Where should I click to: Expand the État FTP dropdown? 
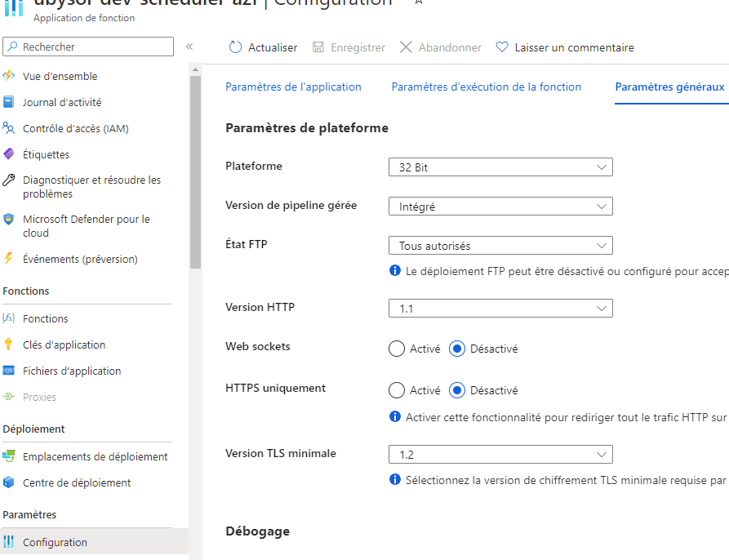coord(500,246)
